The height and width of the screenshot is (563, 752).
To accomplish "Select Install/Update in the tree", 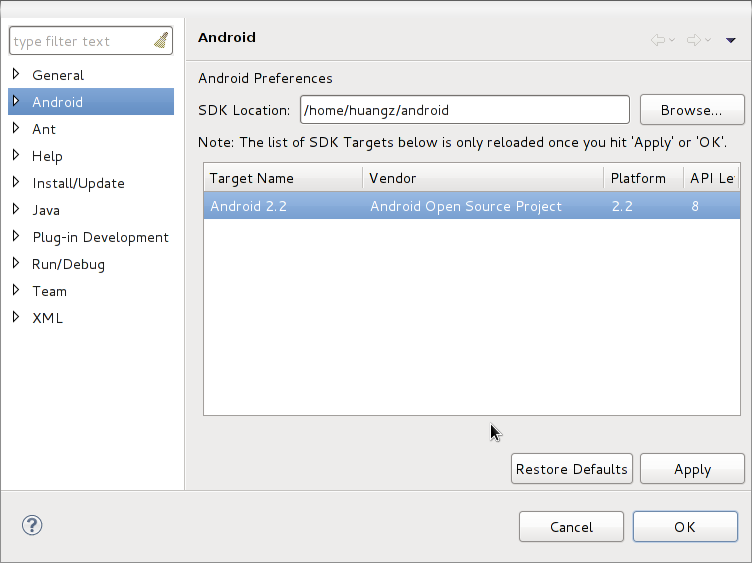I will (x=78, y=183).
